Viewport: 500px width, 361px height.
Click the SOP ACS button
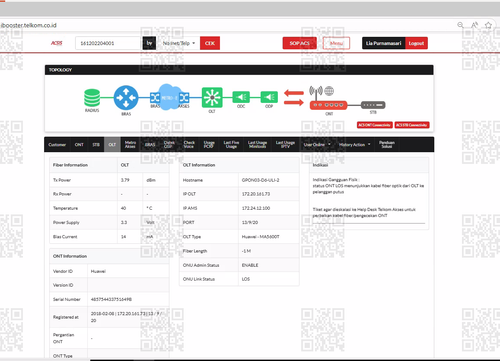[299, 43]
